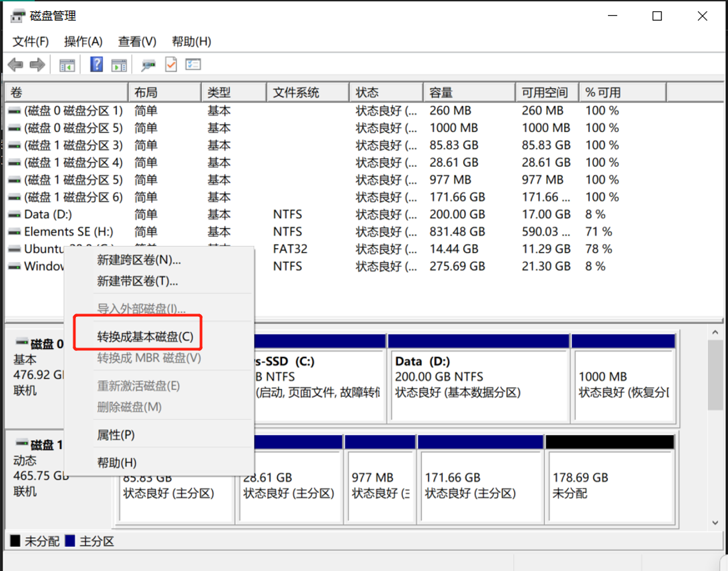
Task: Minimize the Disk Management window
Action: pos(613,16)
